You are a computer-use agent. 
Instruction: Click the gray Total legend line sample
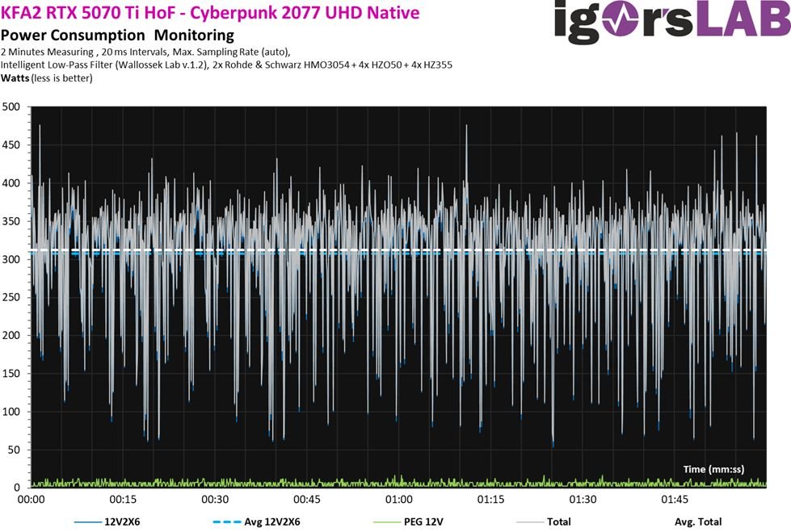coord(530,522)
